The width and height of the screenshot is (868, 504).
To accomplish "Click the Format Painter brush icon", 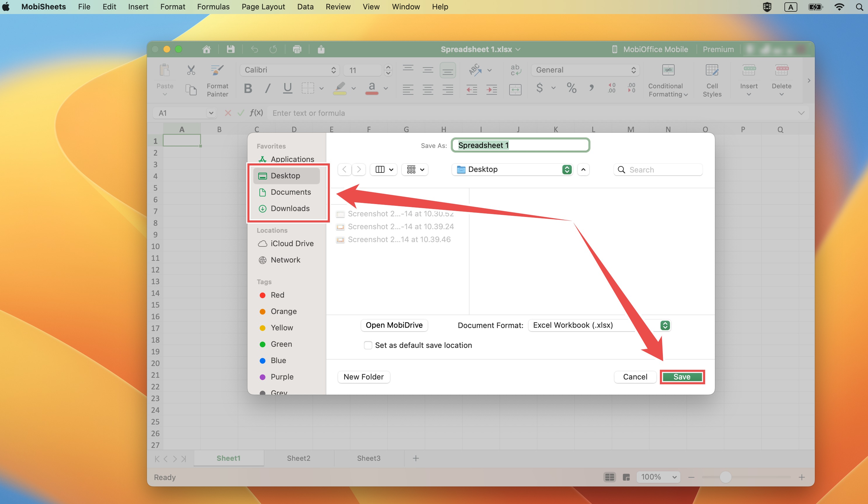I will 217,70.
